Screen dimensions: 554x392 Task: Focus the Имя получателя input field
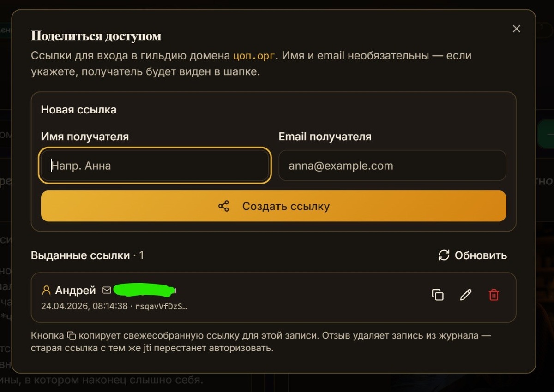tap(155, 166)
